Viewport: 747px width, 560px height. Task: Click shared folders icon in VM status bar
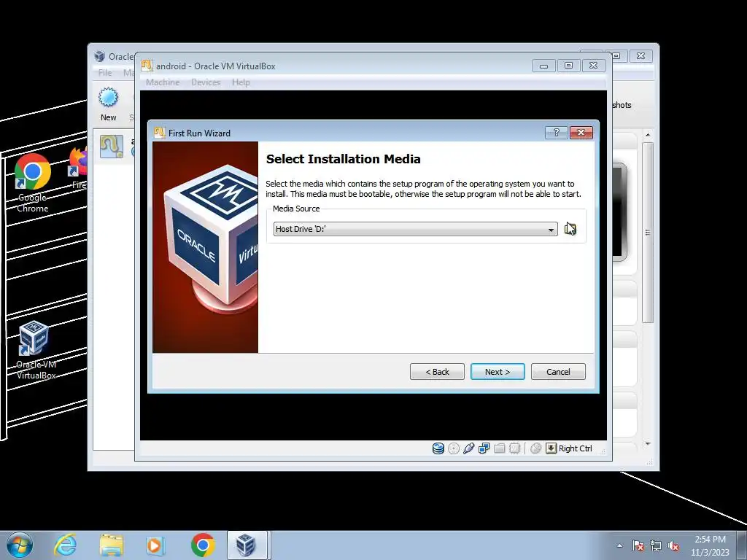(x=499, y=448)
